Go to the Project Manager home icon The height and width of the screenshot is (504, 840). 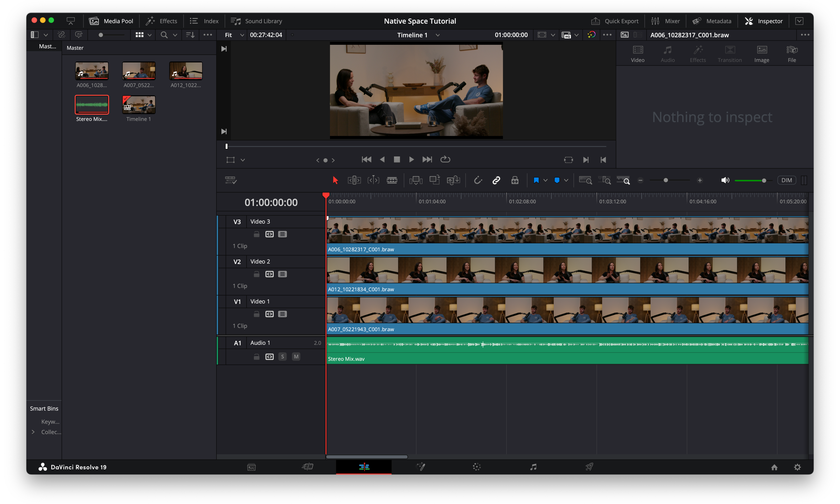(x=774, y=467)
